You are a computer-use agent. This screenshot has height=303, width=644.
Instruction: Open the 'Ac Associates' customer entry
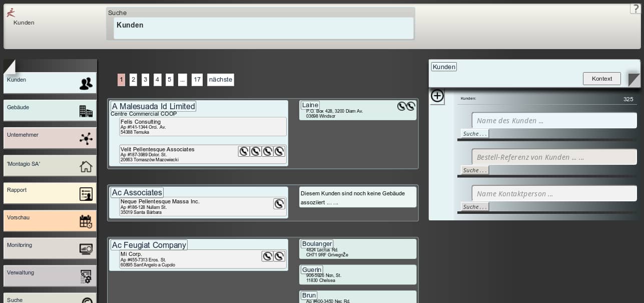pyautogui.click(x=137, y=192)
